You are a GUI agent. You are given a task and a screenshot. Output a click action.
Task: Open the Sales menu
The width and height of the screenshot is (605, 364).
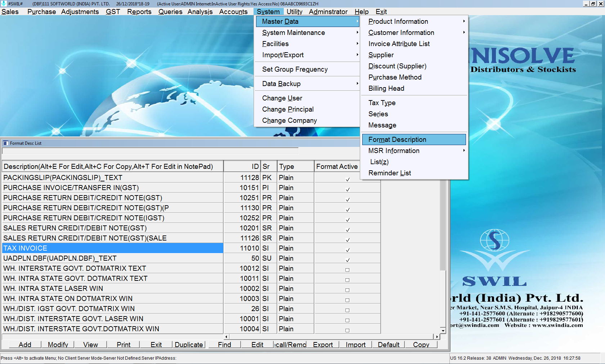(10, 12)
